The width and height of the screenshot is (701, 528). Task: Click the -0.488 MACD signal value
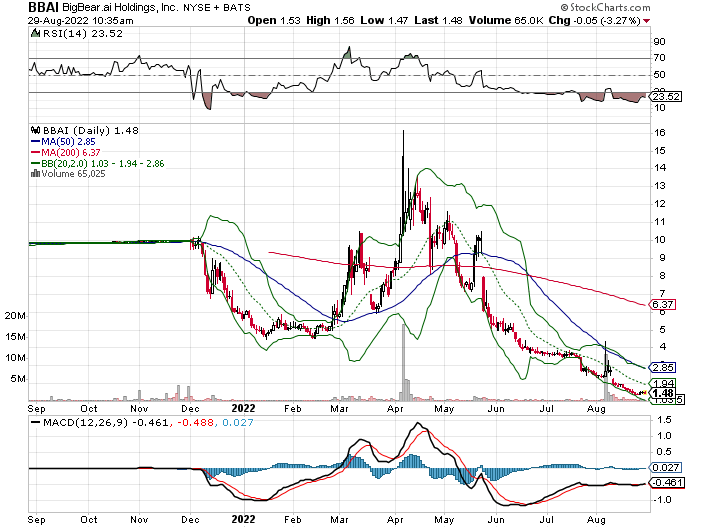click(x=195, y=422)
